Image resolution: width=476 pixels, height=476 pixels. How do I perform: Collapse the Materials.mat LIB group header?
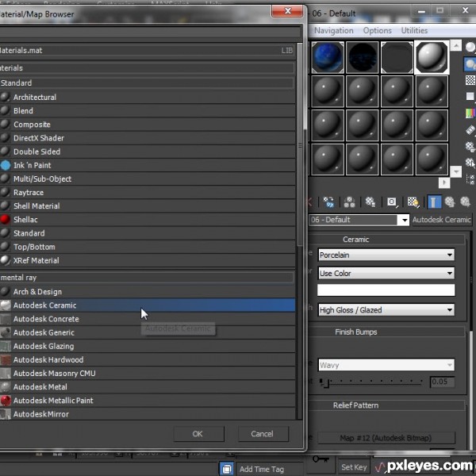click(147, 51)
